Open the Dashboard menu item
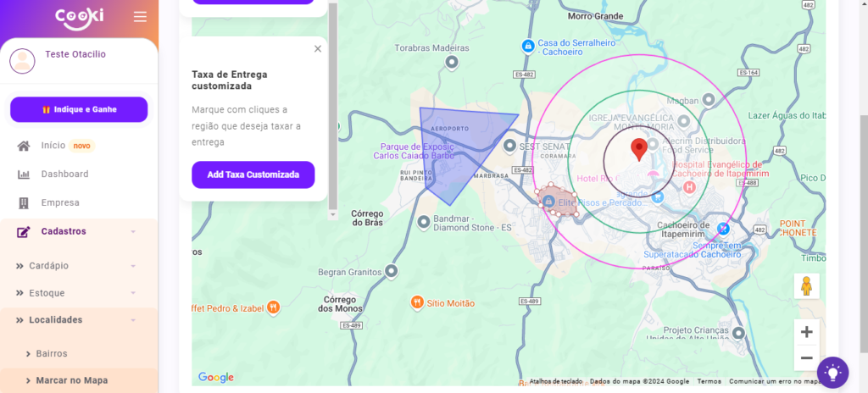 pyautogui.click(x=64, y=174)
